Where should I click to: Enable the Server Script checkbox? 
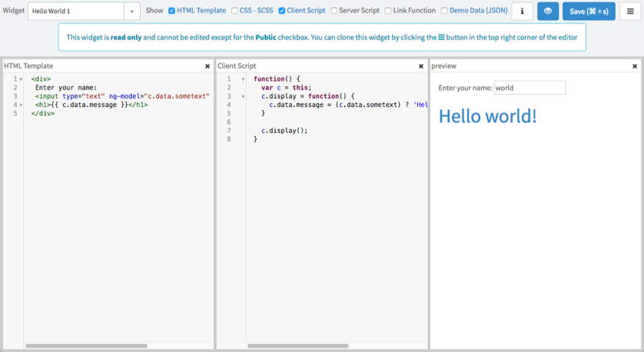click(334, 11)
